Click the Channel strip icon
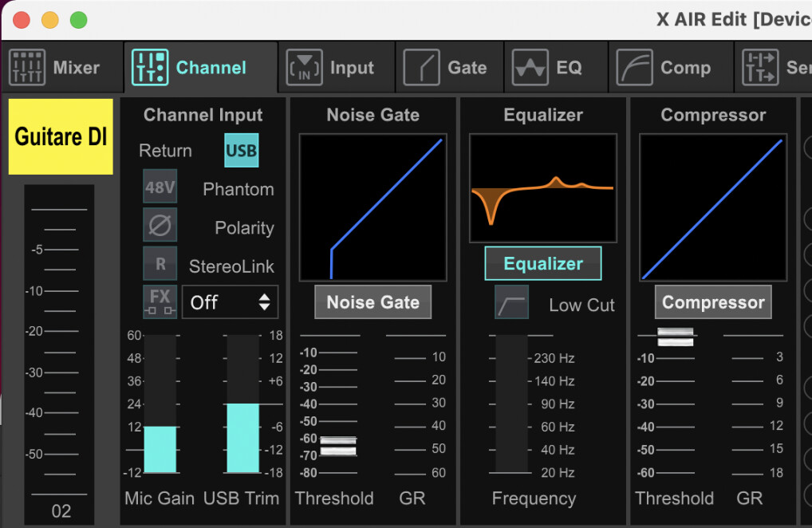The width and height of the screenshot is (812, 528). 150,67
